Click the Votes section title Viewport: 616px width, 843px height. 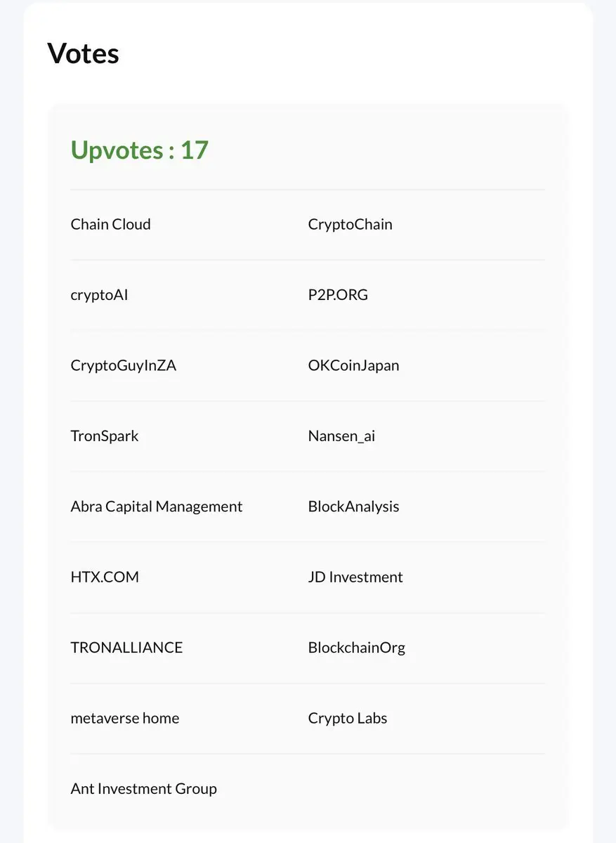[83, 53]
